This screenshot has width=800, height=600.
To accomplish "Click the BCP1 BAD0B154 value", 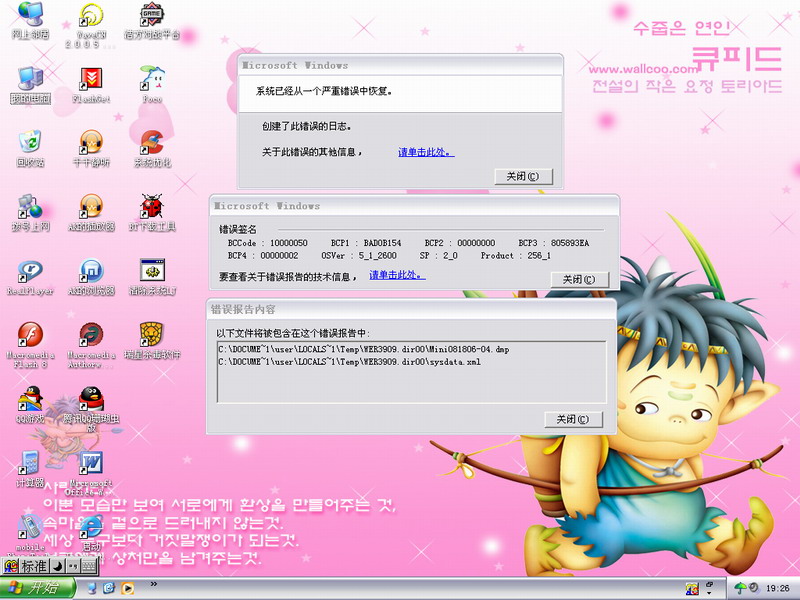I will click(x=383, y=243).
